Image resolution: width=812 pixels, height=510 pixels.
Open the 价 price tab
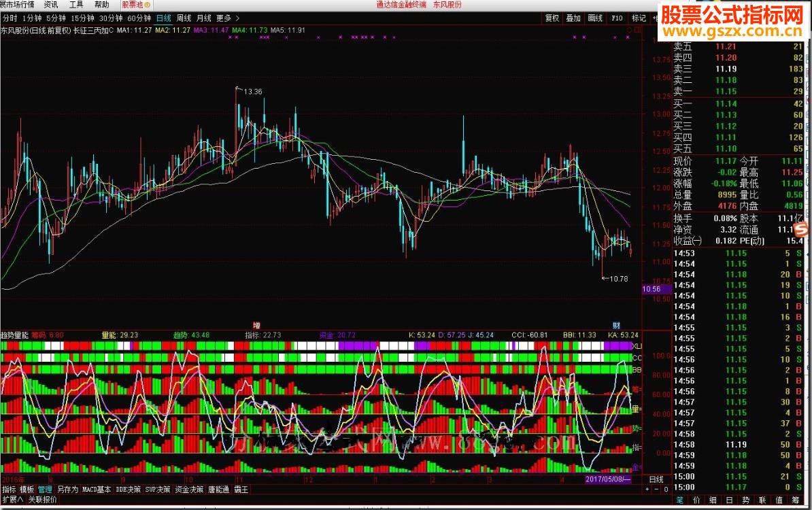696,500
